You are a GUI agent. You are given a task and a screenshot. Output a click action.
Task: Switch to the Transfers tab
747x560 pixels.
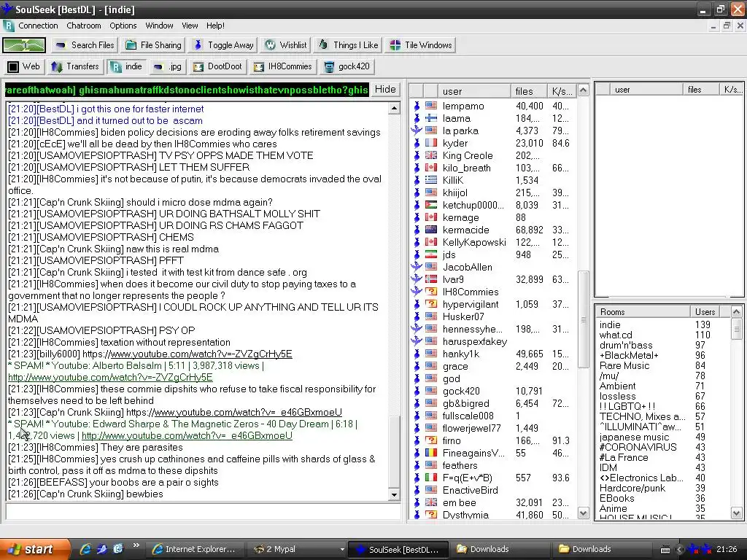pyautogui.click(x=75, y=66)
